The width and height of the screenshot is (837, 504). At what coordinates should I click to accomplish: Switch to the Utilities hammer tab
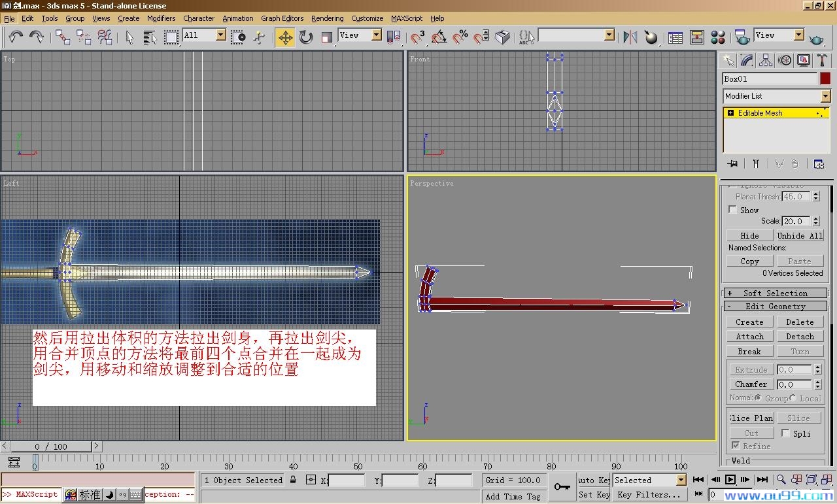point(822,61)
